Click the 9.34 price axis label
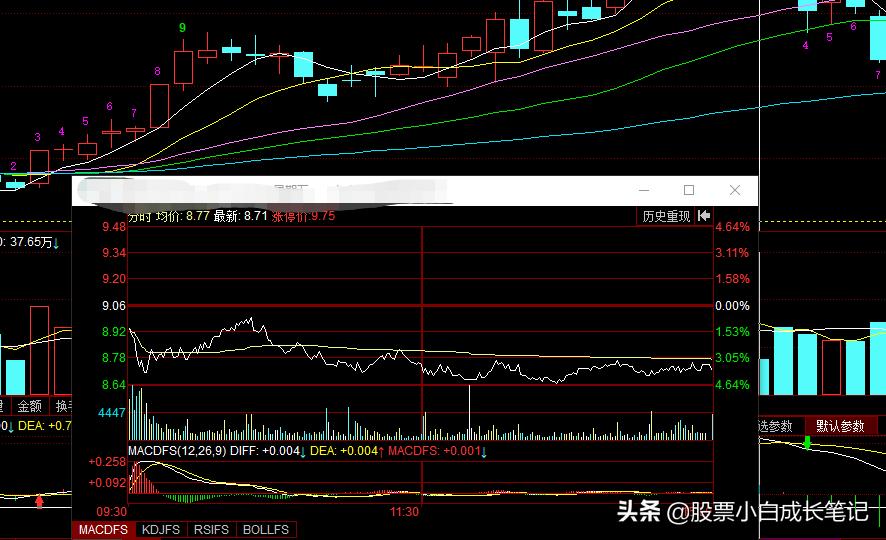 pyautogui.click(x=114, y=253)
